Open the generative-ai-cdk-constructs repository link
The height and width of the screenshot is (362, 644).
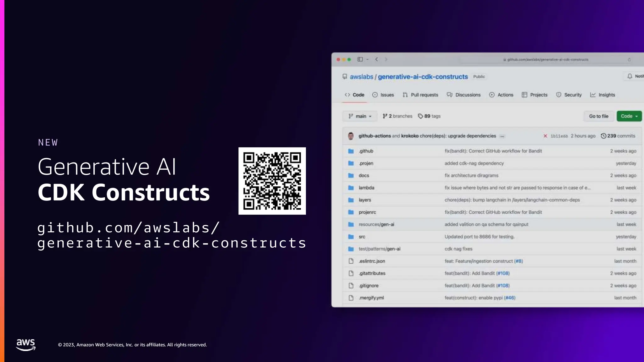coord(423,77)
